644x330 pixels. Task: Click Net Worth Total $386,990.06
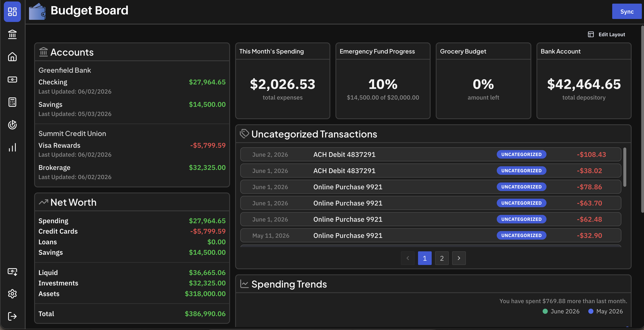point(132,314)
